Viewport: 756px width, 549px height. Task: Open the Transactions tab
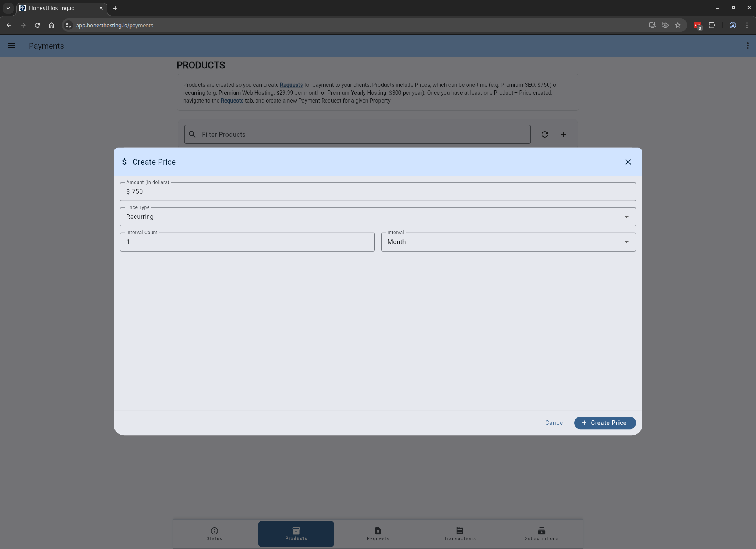pos(459,534)
